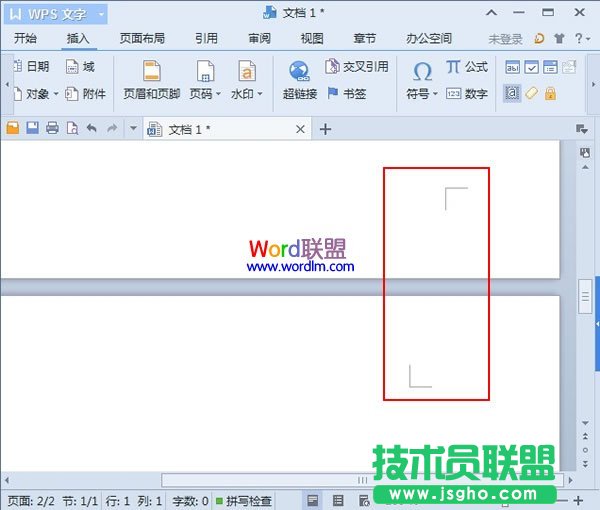Open 交叉引用 cross-reference
The height and width of the screenshot is (510, 600).
tap(357, 67)
